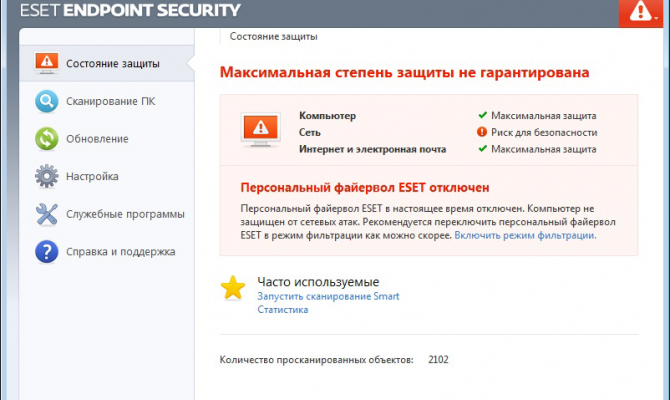
Task: Click the green checkmark next to Компьютер status
Action: [482, 115]
